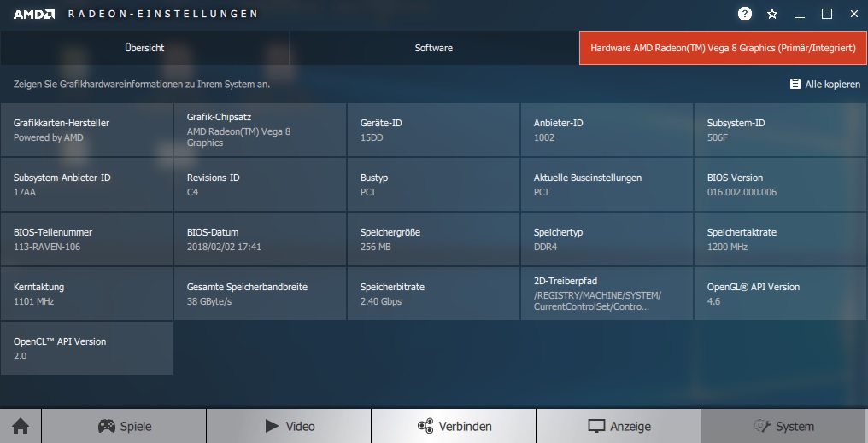Switch to the Übersicht tab
This screenshot has height=443, width=868.
[x=144, y=48]
